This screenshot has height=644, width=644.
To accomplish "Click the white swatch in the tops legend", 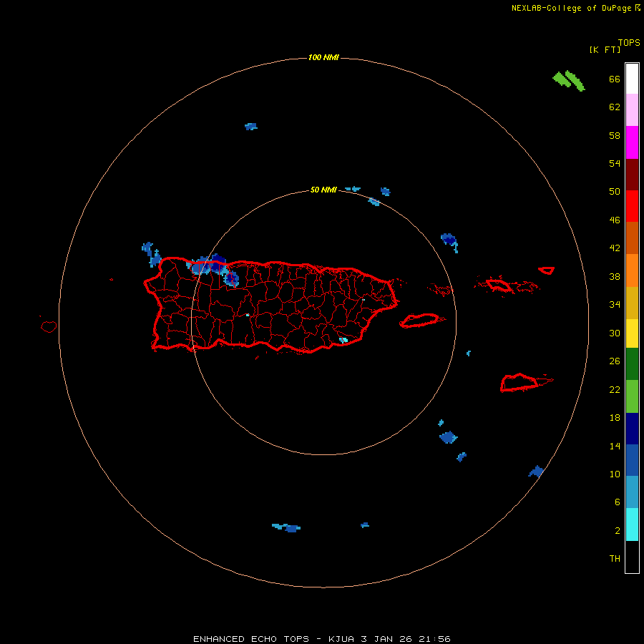I will pos(632,79).
